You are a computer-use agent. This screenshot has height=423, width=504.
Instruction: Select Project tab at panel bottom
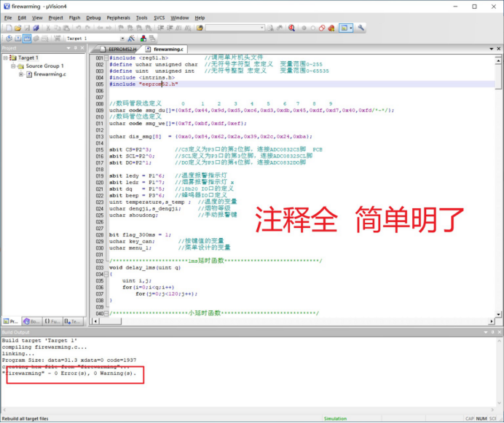[11, 321]
